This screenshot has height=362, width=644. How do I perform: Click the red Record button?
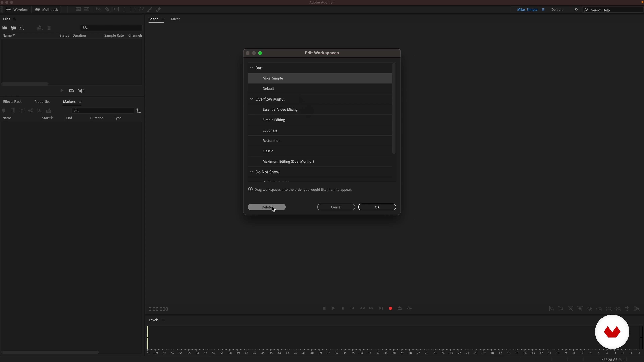click(x=390, y=308)
